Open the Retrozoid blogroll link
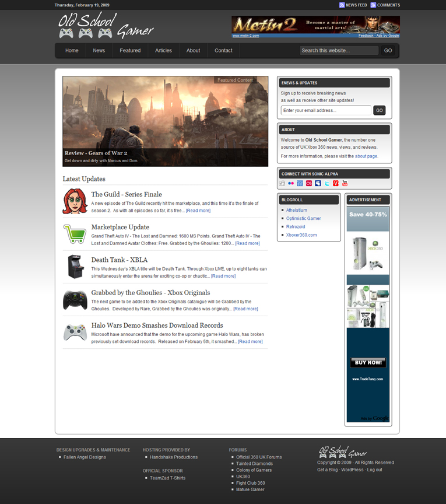 296,226
